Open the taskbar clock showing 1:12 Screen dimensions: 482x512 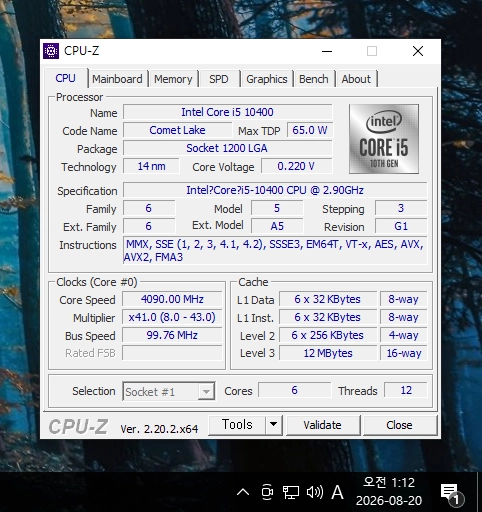tap(389, 492)
